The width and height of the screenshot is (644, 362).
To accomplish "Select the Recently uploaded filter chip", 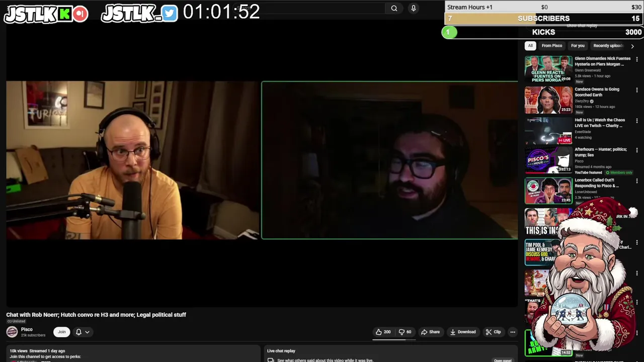I will pos(608,46).
